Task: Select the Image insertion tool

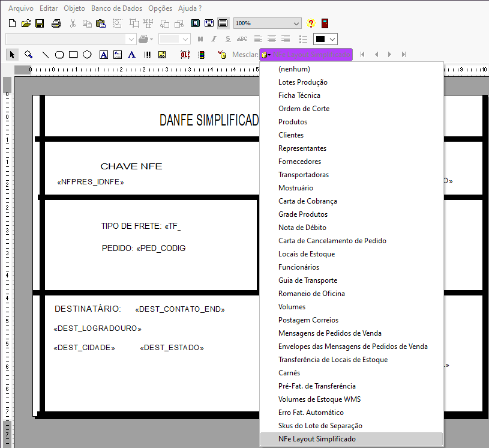Action: click(x=161, y=55)
